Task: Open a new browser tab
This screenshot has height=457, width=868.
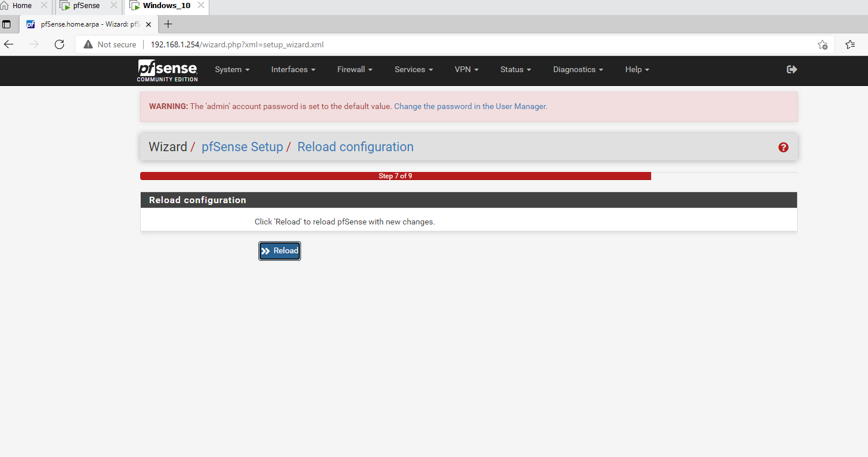Action: click(x=168, y=24)
